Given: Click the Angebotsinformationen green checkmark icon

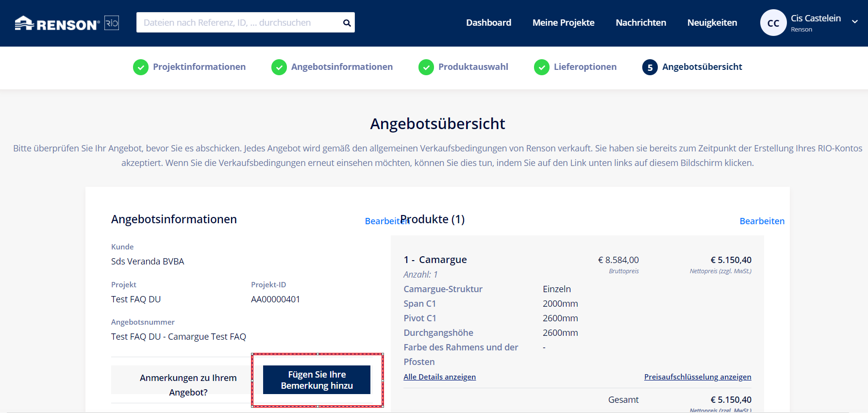Looking at the screenshot, I should click(x=279, y=67).
